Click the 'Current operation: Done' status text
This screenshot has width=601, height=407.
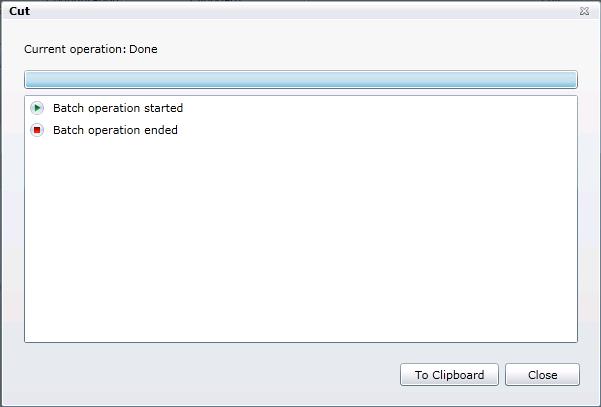(91, 49)
